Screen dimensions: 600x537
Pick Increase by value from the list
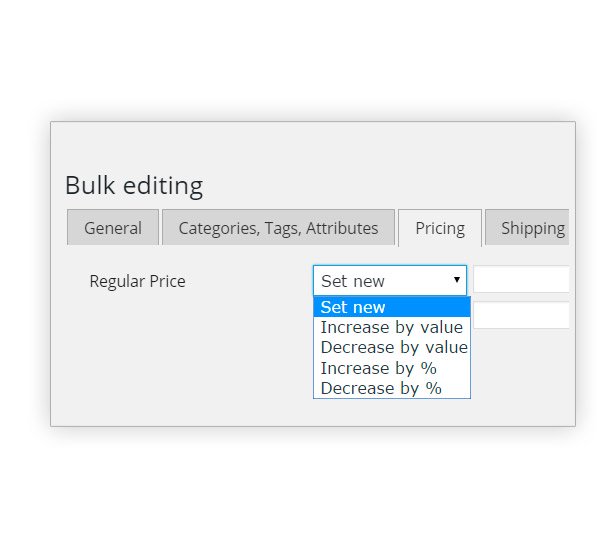[391, 327]
